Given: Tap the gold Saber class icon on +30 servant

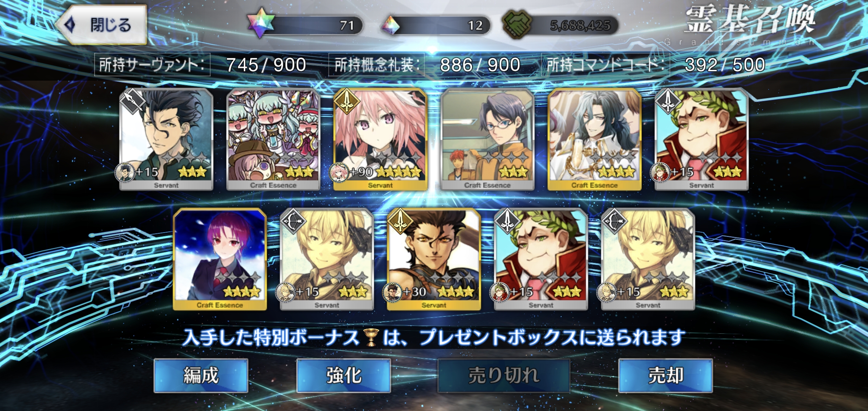Looking at the screenshot, I should 400,221.
